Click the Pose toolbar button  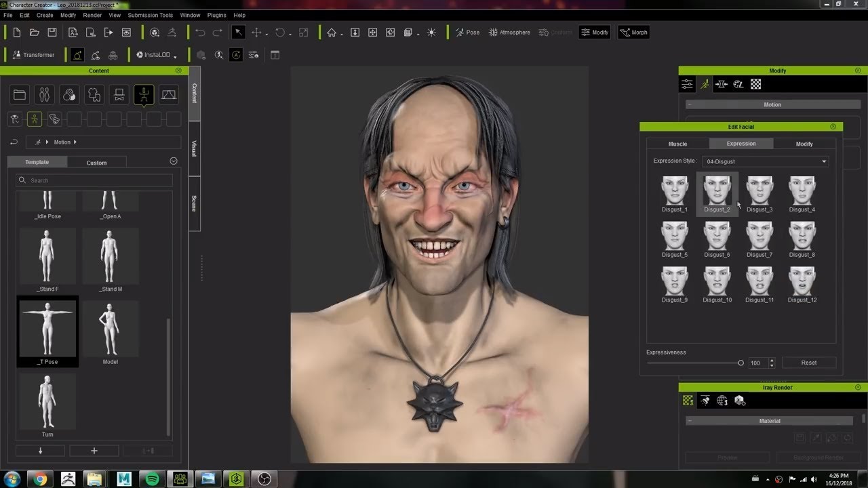pyautogui.click(x=467, y=33)
